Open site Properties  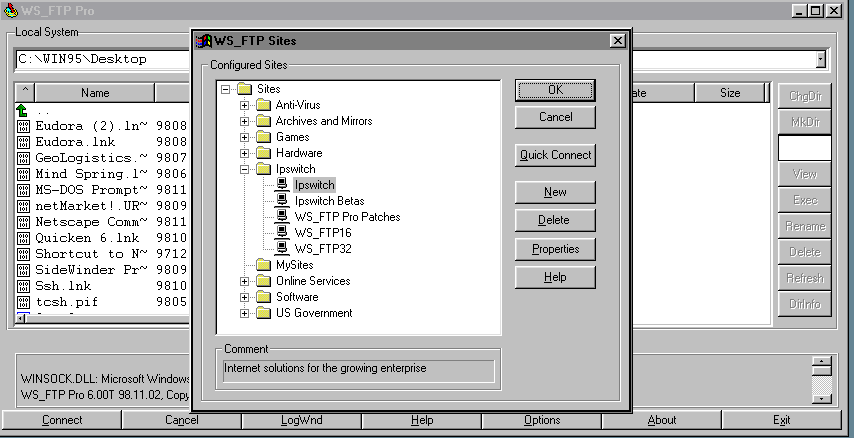555,249
